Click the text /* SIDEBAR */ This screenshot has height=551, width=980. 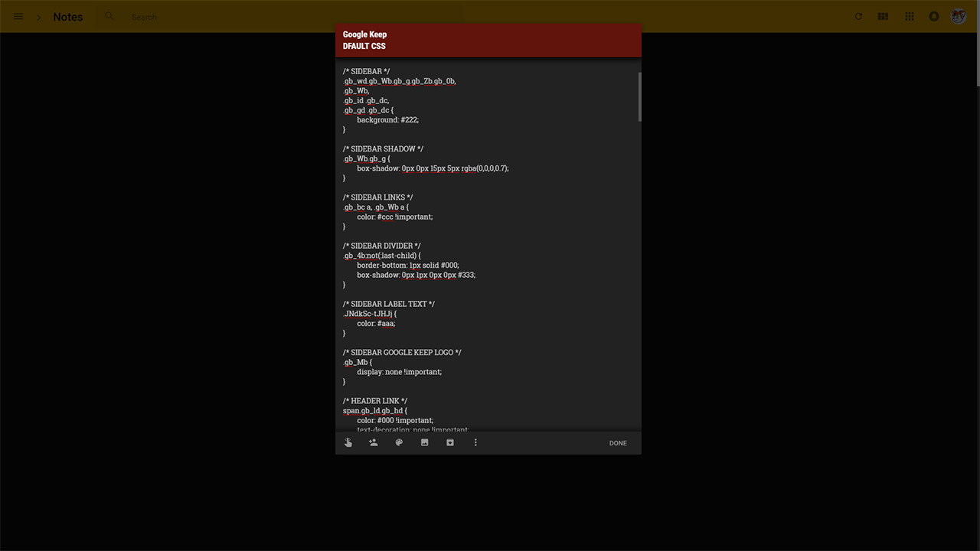(x=367, y=71)
